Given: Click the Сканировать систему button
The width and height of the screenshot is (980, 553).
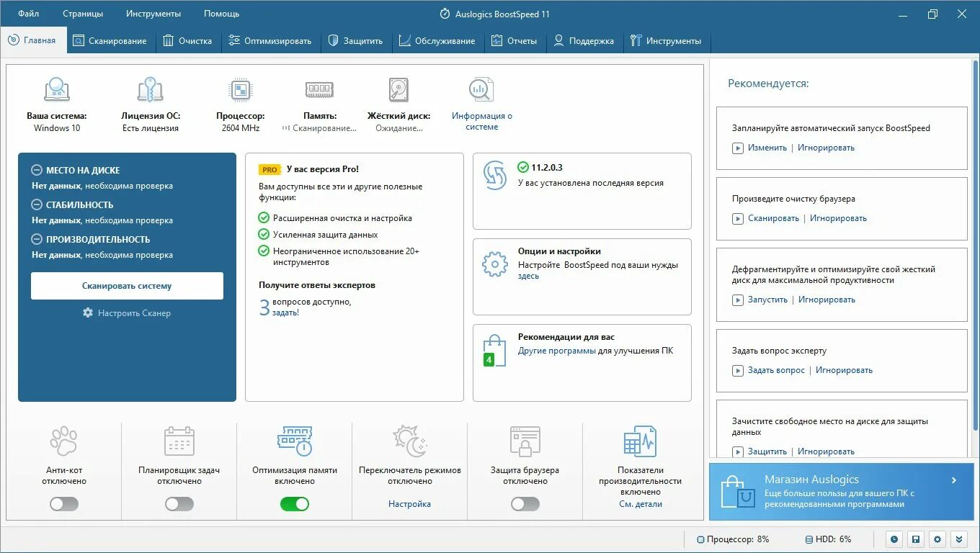Looking at the screenshot, I should (x=127, y=286).
